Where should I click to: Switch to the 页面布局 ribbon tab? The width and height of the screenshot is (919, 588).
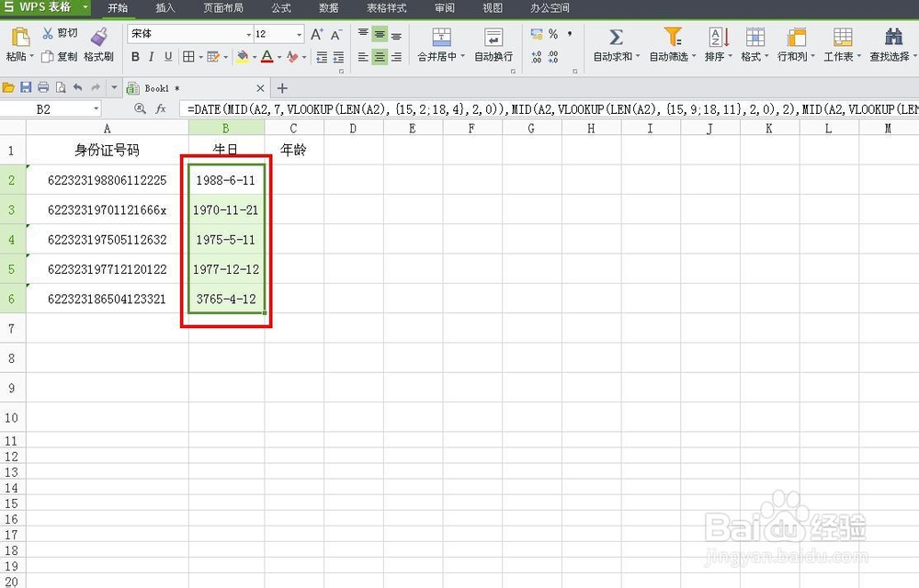coord(222,7)
